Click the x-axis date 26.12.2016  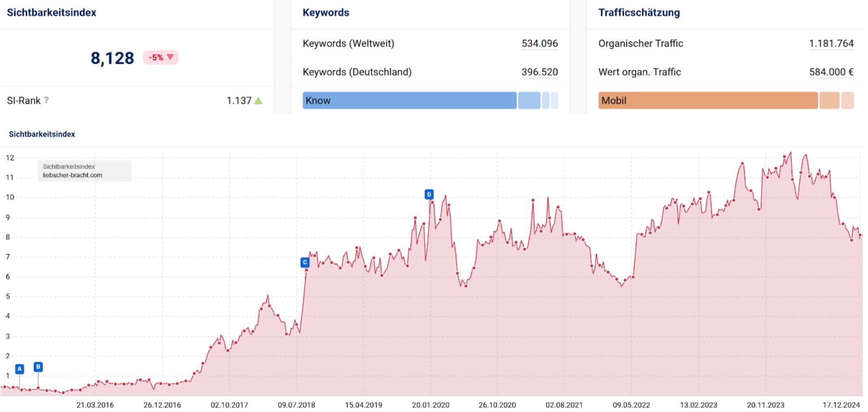(x=162, y=405)
